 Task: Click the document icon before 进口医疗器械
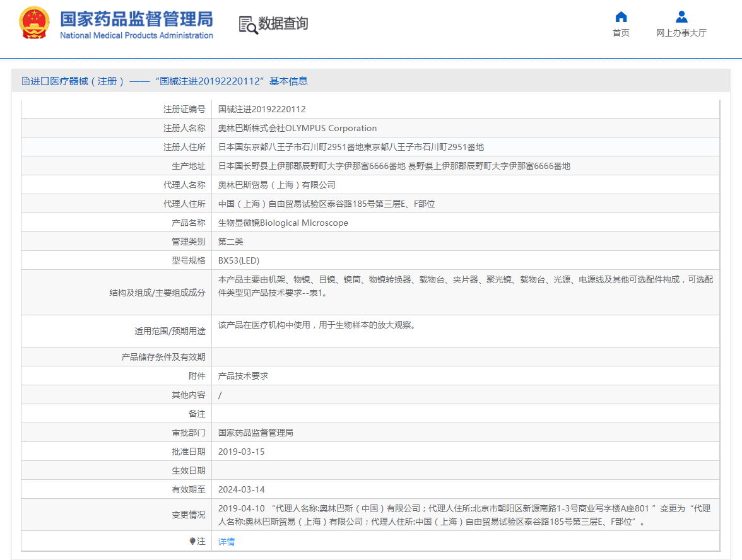point(25,81)
